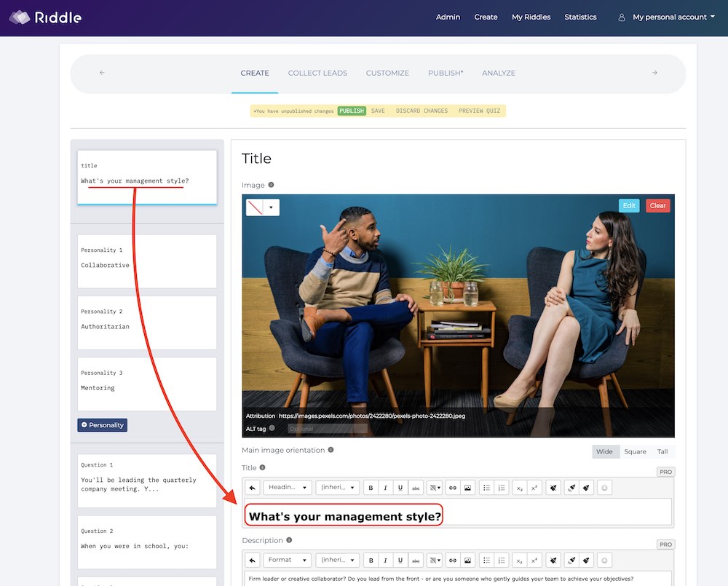
Task: Click PREVIEW QUIZ
Action: point(480,111)
